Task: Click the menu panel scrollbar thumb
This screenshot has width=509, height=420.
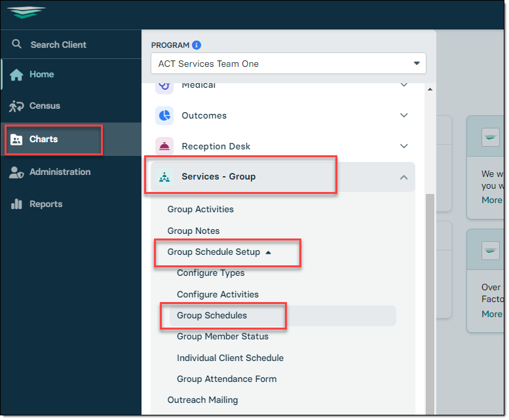Action: pos(430,303)
